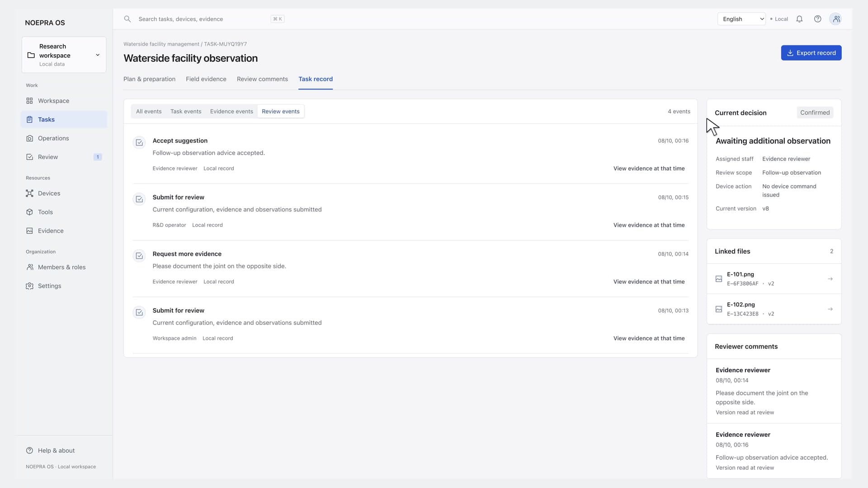
Task: Select the Review events filter
Action: [281, 112]
